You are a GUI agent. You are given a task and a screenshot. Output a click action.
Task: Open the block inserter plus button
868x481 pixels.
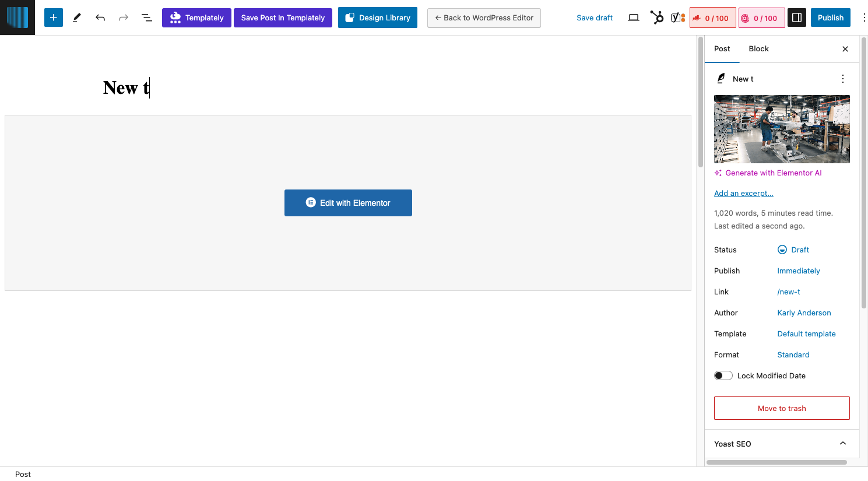click(x=53, y=17)
